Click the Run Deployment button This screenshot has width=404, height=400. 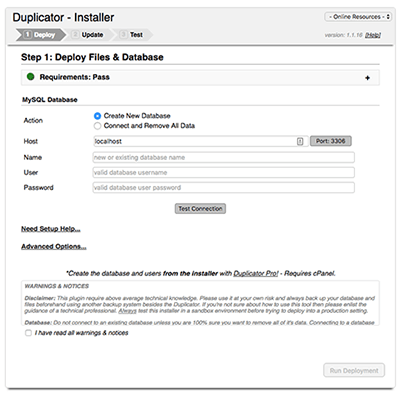(x=354, y=370)
